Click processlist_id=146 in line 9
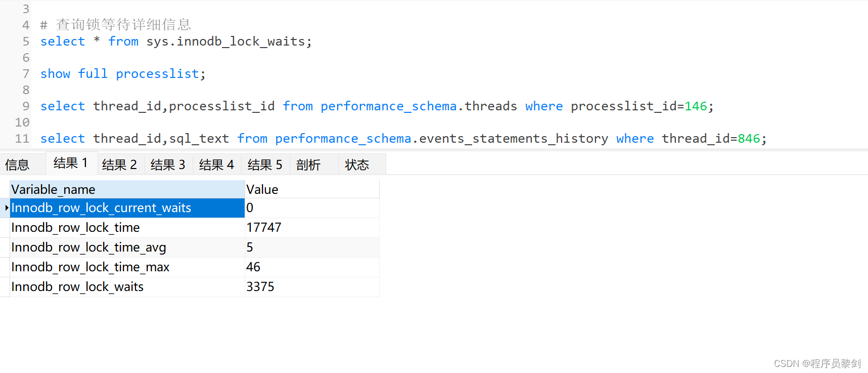Viewport: 868px width, 373px height. (x=639, y=106)
